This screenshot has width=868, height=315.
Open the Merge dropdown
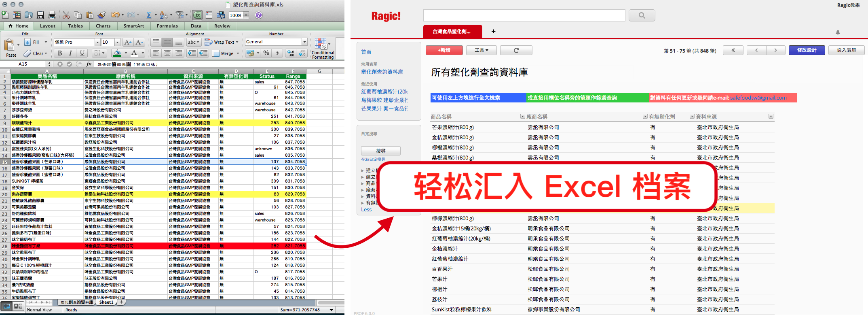coord(238,53)
